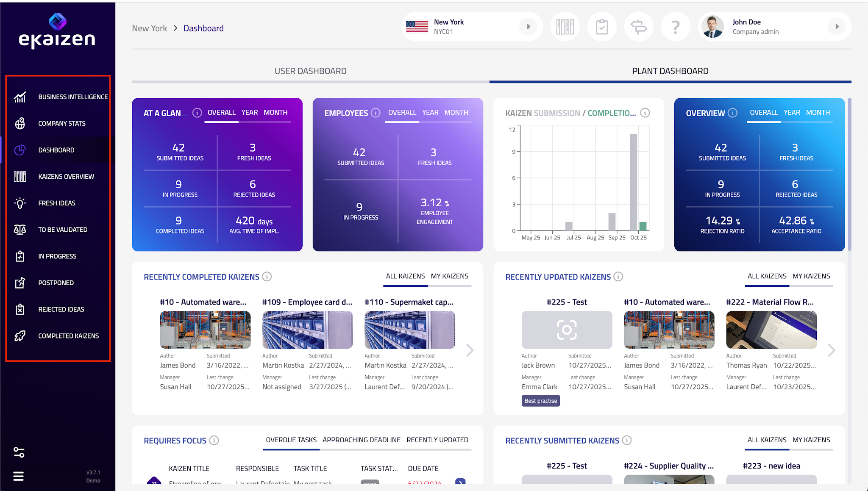Click the help question mark icon
The image size is (868, 491).
pos(676,27)
